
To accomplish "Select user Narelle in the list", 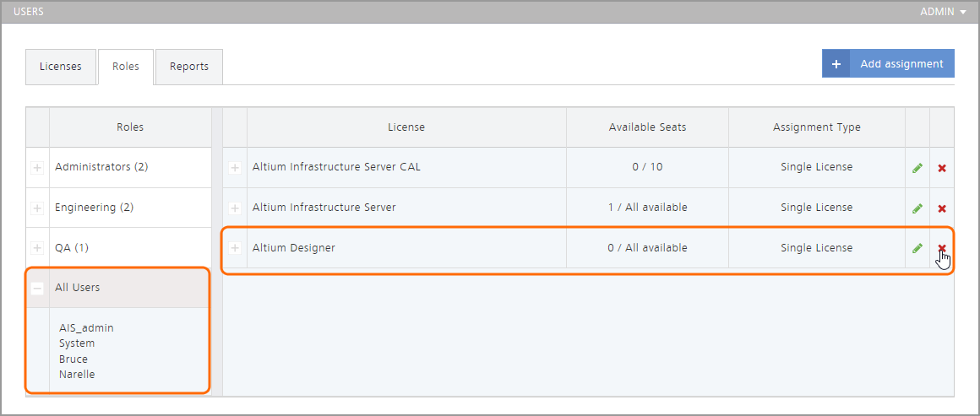I will click(x=77, y=374).
